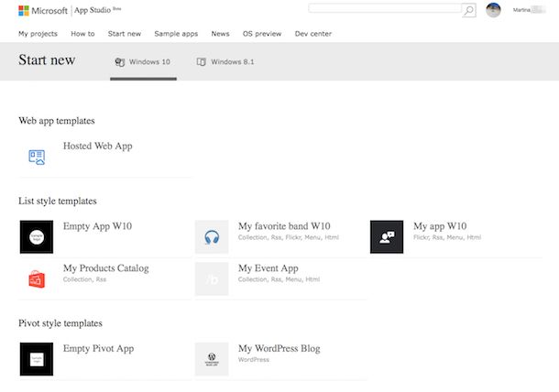Open the user profile avatar
559x392 pixels.
493,10
